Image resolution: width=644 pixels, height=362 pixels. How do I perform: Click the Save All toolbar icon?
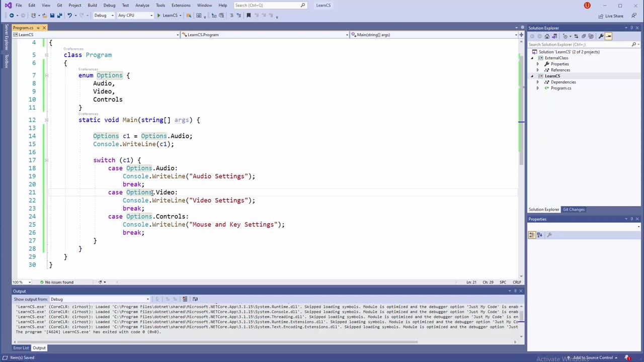tap(59, 16)
